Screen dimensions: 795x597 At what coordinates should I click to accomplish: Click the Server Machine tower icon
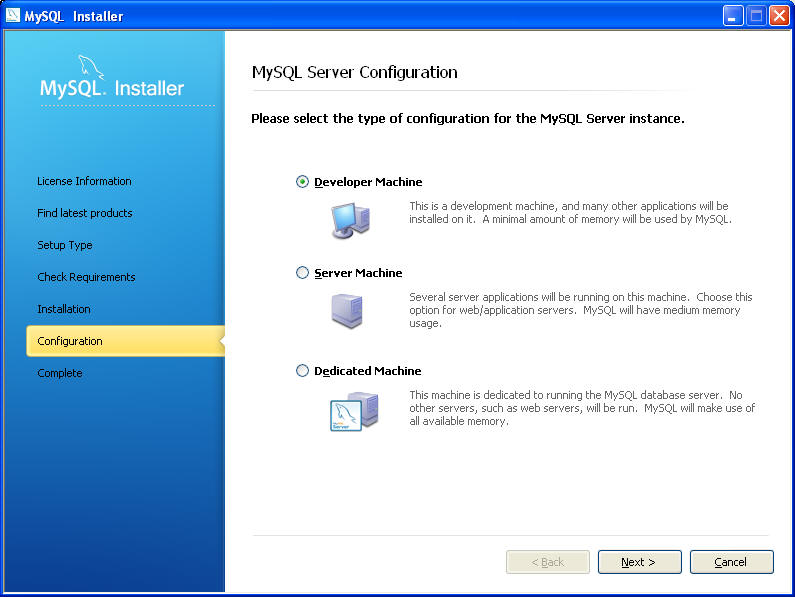(x=347, y=310)
